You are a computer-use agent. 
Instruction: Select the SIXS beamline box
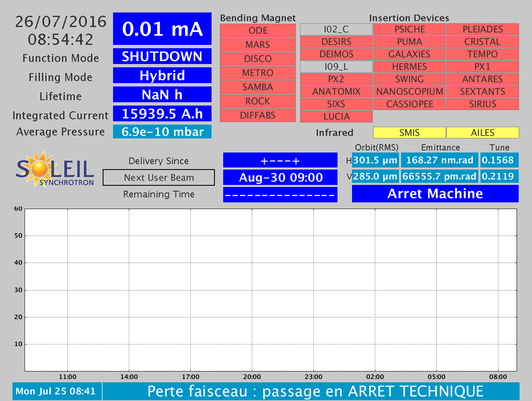pos(336,104)
